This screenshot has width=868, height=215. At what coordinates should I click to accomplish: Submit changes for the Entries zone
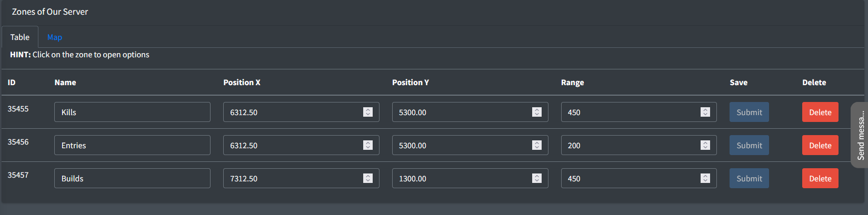pos(749,145)
